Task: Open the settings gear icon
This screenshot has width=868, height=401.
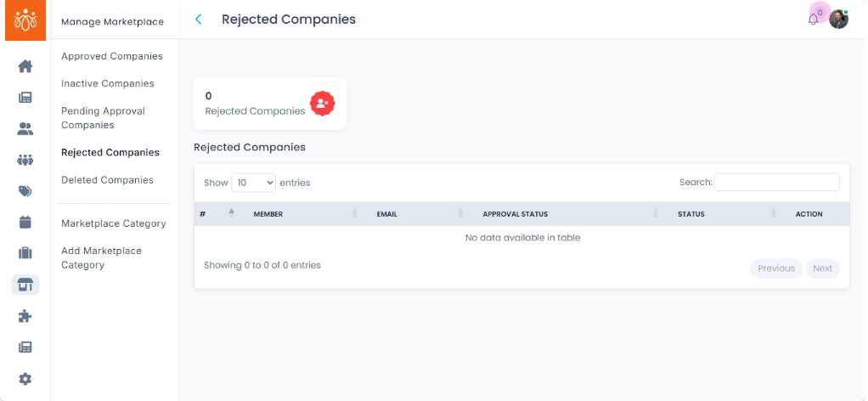Action: click(x=25, y=379)
